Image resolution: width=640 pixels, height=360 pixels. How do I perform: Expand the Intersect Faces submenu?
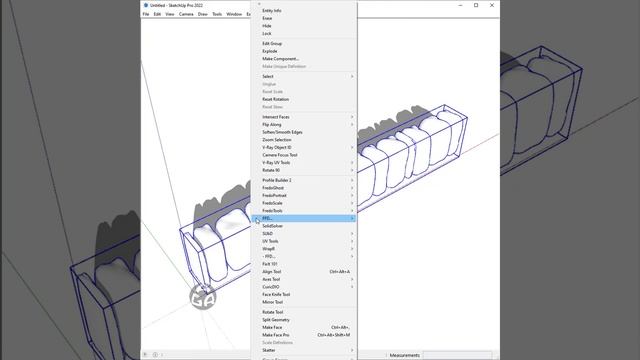[304, 117]
